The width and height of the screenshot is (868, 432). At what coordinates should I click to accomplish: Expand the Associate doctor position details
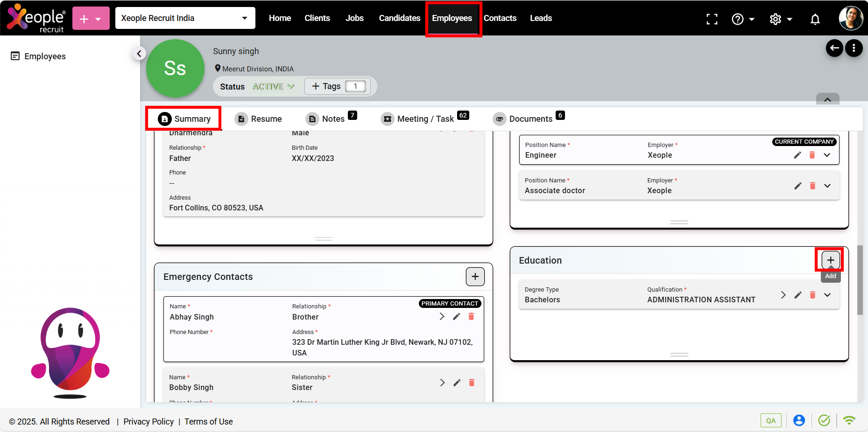(827, 186)
